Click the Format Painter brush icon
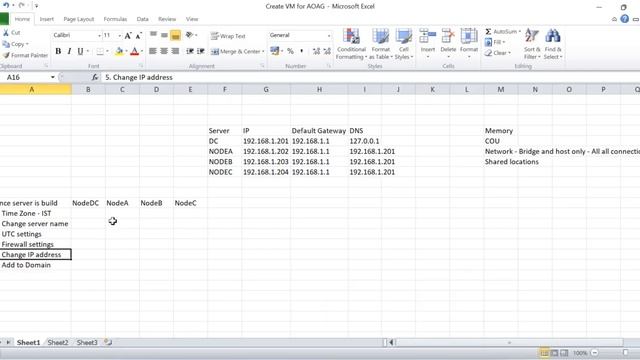 [6, 55]
